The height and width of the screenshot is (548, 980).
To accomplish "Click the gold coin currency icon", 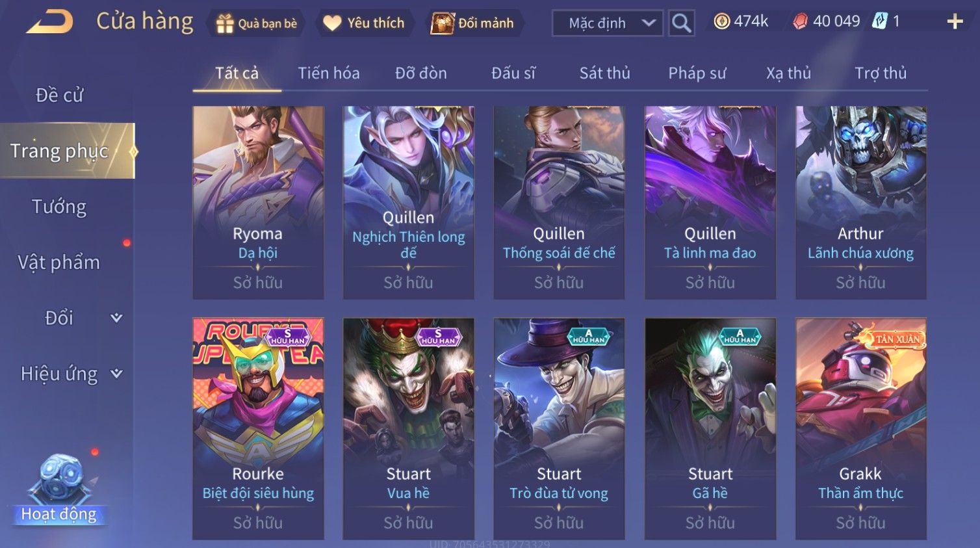I will point(721,21).
